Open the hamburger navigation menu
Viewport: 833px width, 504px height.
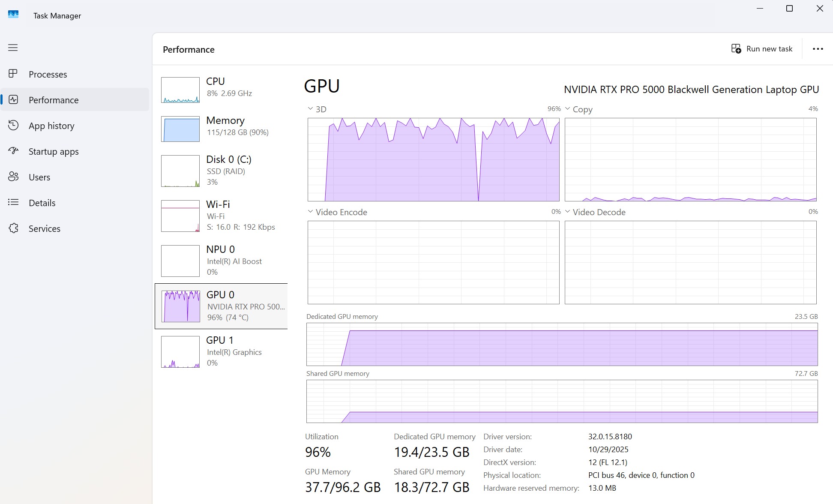pos(13,48)
